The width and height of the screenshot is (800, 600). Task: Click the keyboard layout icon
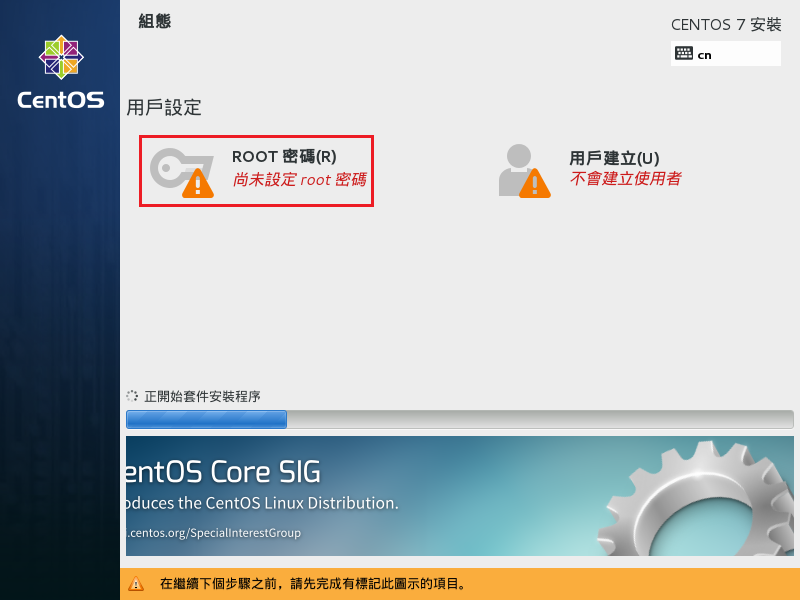[x=684, y=53]
